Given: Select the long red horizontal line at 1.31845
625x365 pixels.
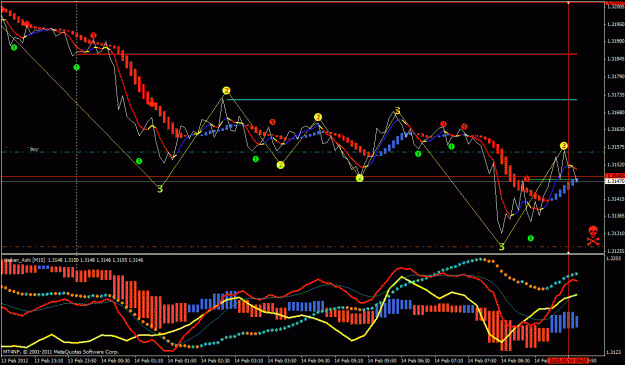Looking at the screenshot, I should (x=327, y=54).
